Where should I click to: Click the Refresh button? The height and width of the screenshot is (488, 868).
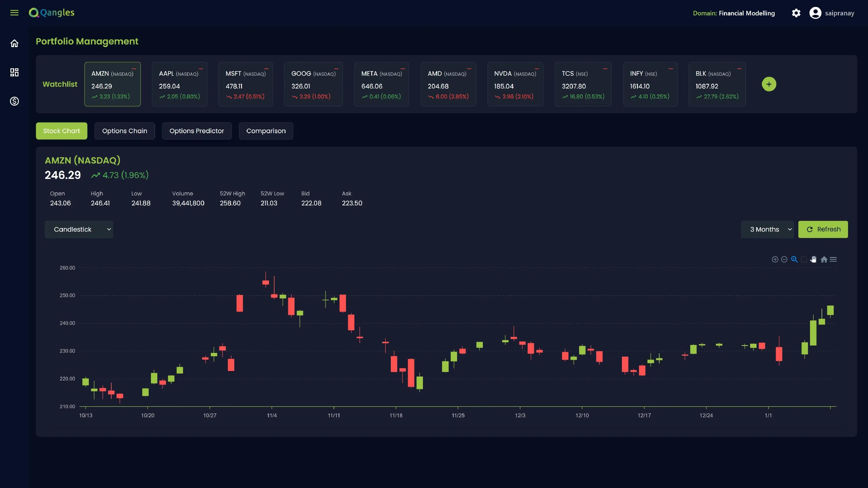(823, 229)
